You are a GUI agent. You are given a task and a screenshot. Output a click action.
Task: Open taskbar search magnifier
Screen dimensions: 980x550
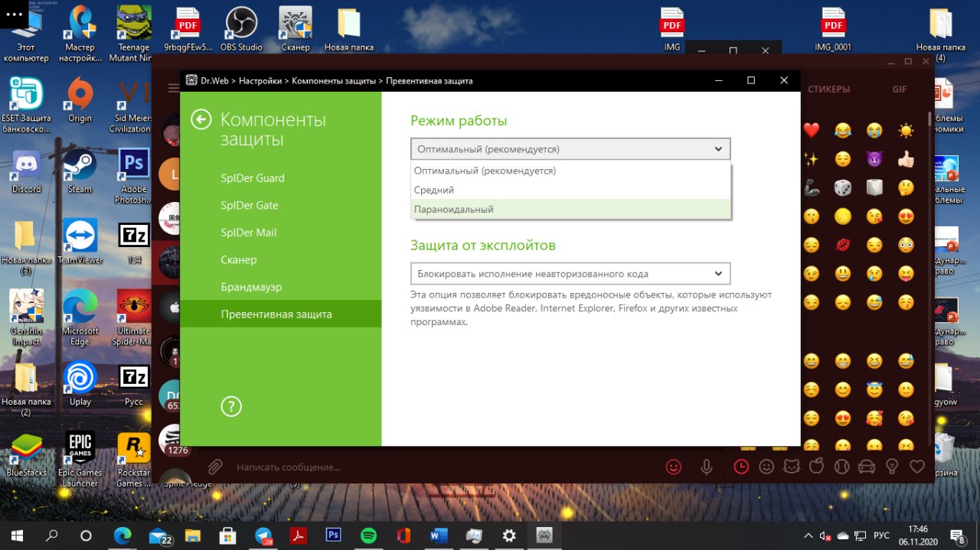coord(52,535)
